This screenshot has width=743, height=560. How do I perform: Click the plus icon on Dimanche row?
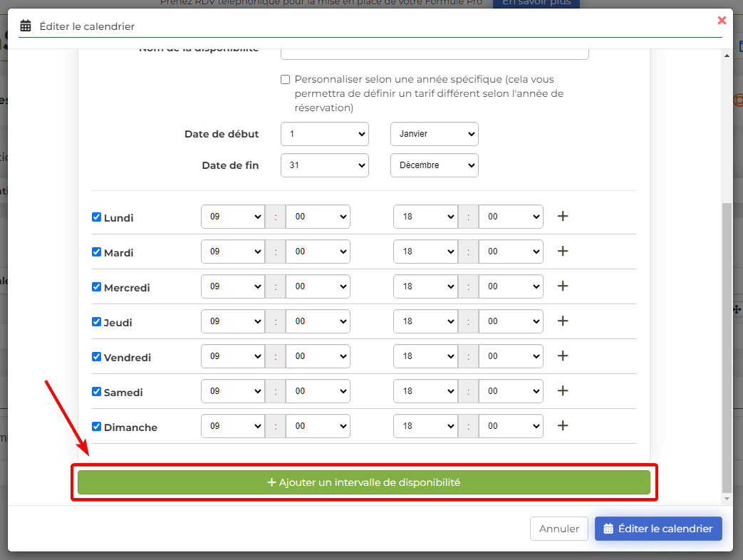point(562,425)
